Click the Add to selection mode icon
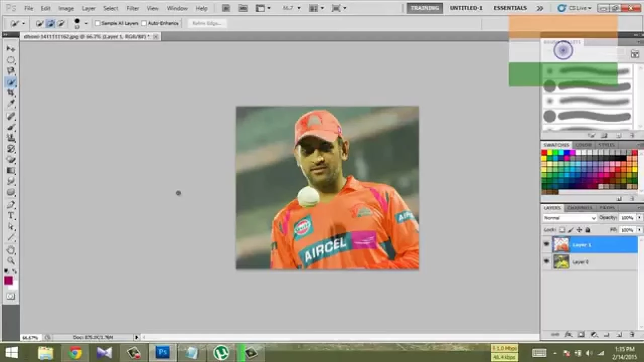Screen dimensions: 644x362 click(x=50, y=23)
